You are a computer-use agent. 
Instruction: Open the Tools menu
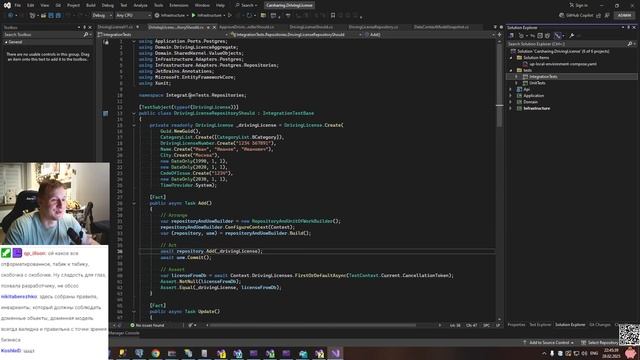158,5
